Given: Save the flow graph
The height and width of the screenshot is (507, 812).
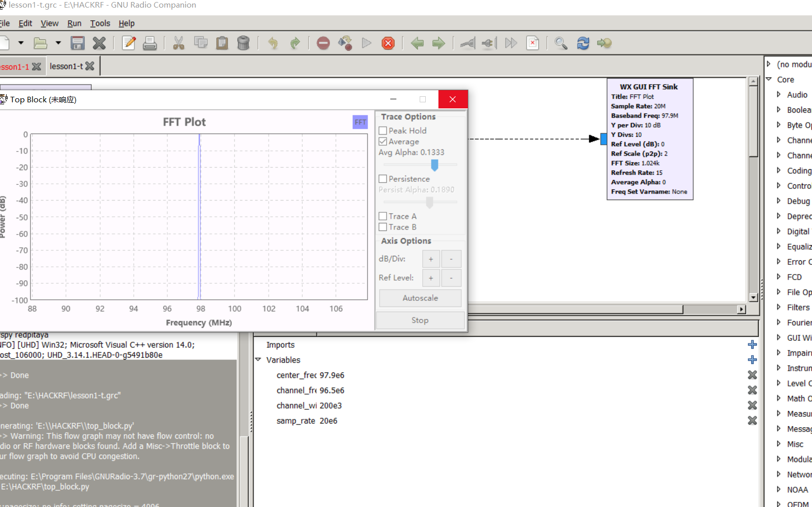Looking at the screenshot, I should pos(77,43).
